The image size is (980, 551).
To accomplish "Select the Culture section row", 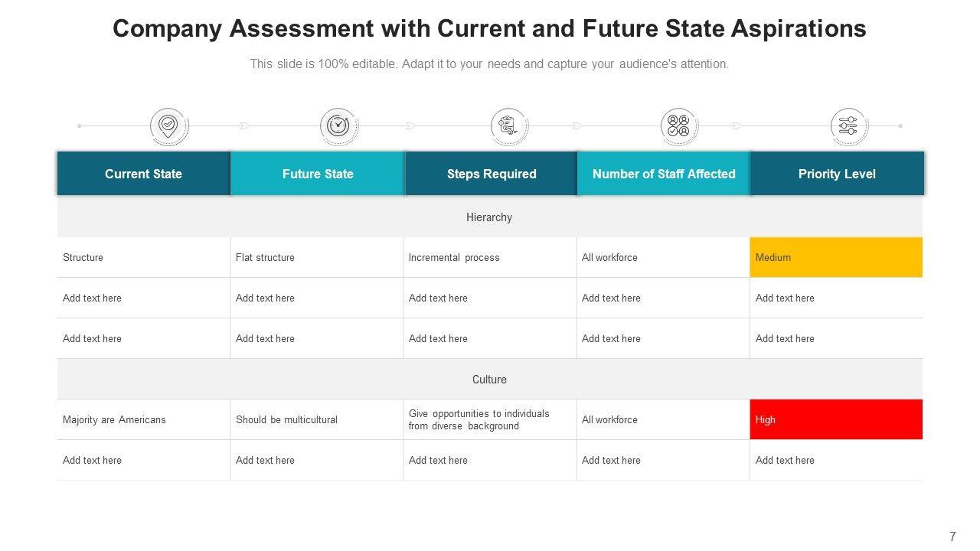I will pos(489,380).
